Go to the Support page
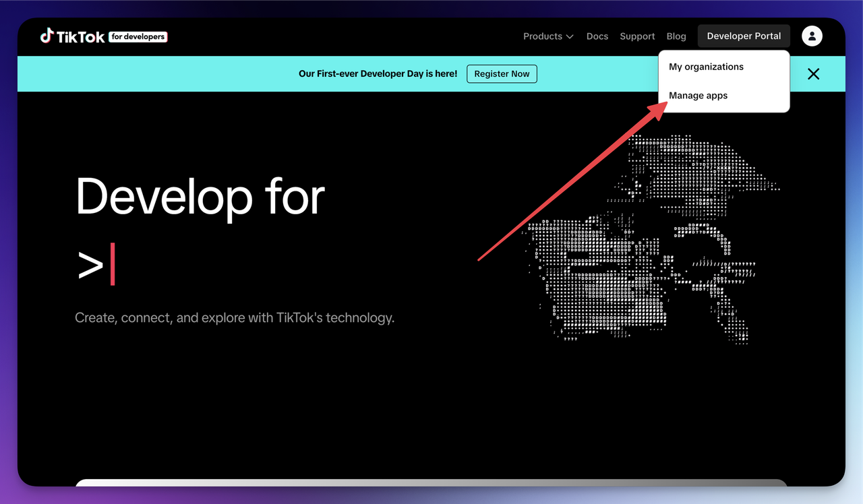863x504 pixels. 637,36
